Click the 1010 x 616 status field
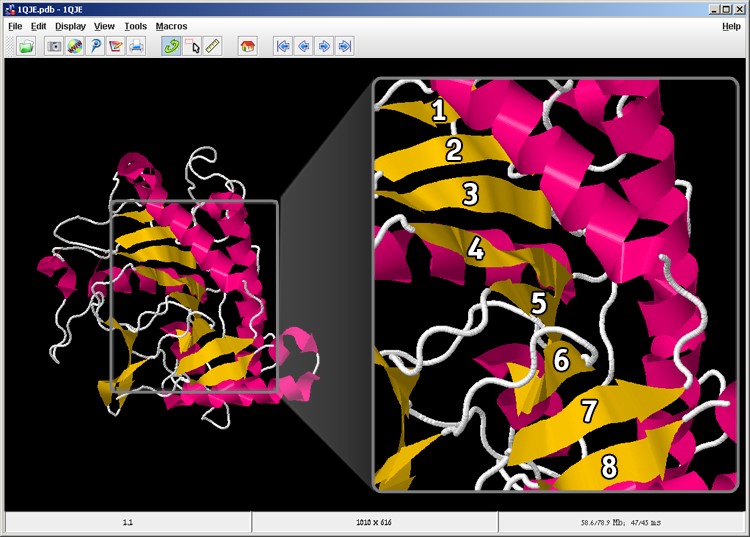The height and width of the screenshot is (537, 750). 374,522
